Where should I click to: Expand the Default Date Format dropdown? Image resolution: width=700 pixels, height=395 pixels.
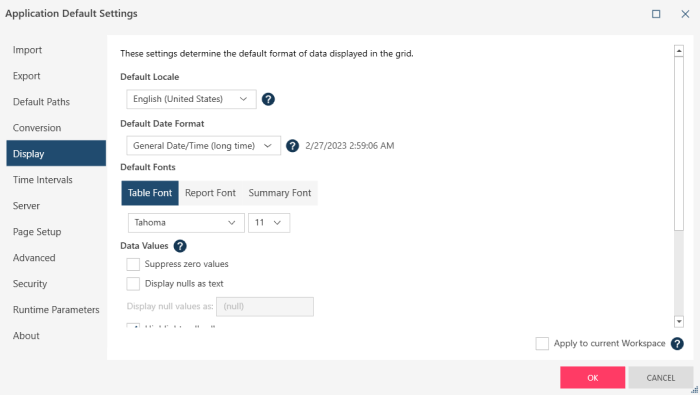[x=204, y=146]
